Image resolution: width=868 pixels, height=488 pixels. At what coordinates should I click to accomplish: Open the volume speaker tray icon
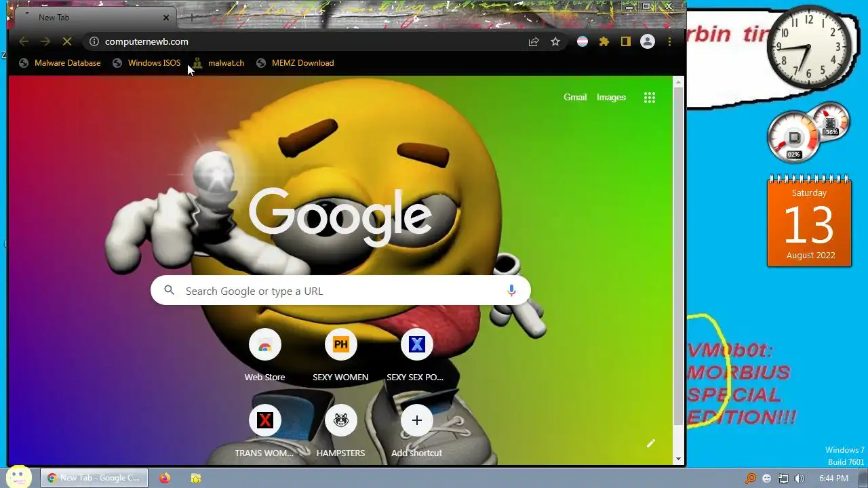[800, 478]
